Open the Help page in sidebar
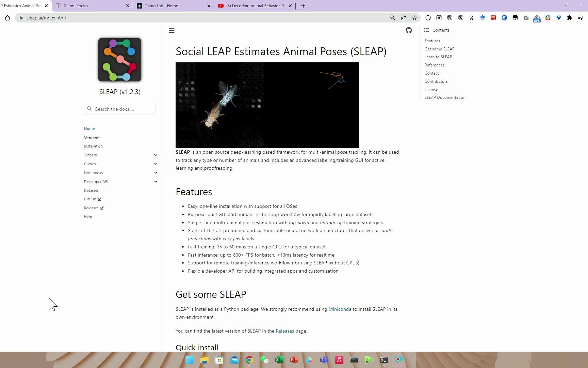Screen dimensions: 588x368 pos(88,217)
